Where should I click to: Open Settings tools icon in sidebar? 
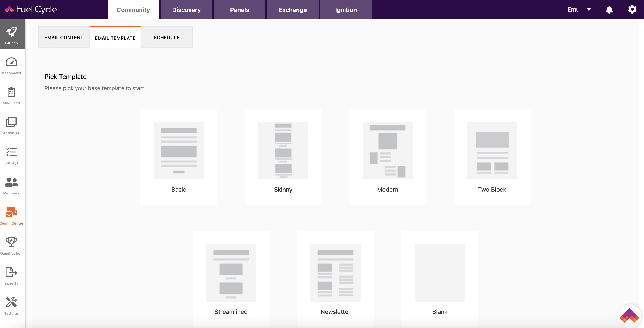point(12,302)
